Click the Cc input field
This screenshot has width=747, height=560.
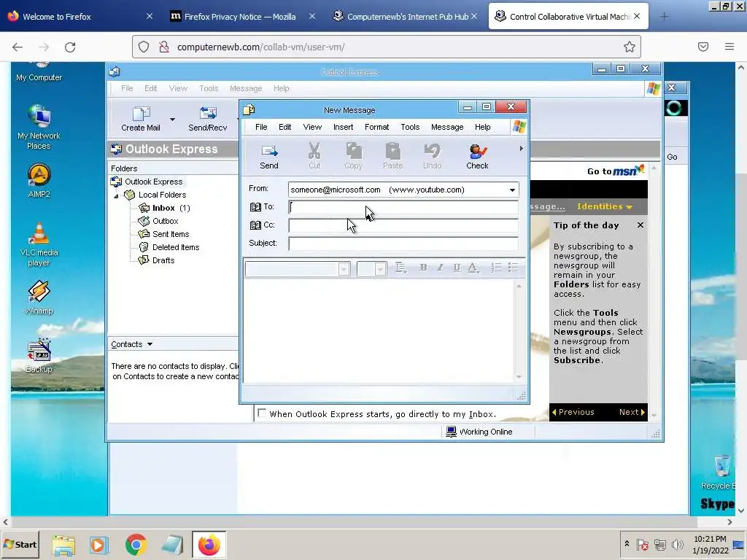tap(403, 225)
